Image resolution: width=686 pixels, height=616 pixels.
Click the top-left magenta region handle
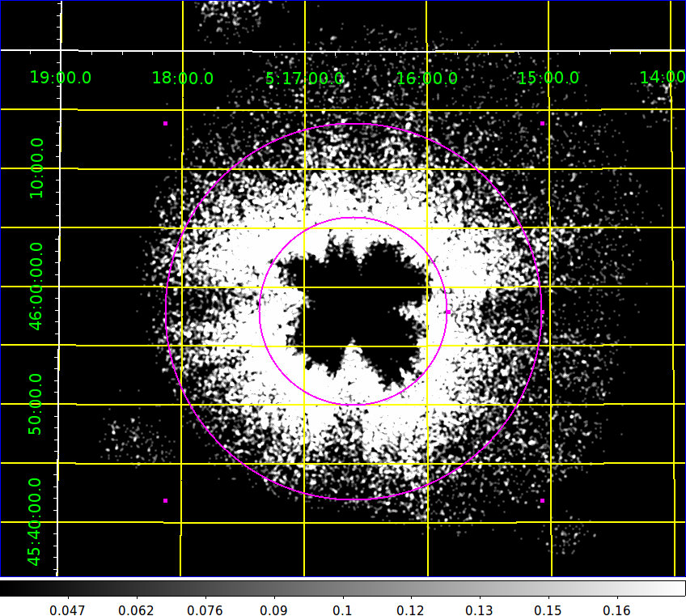click(165, 124)
